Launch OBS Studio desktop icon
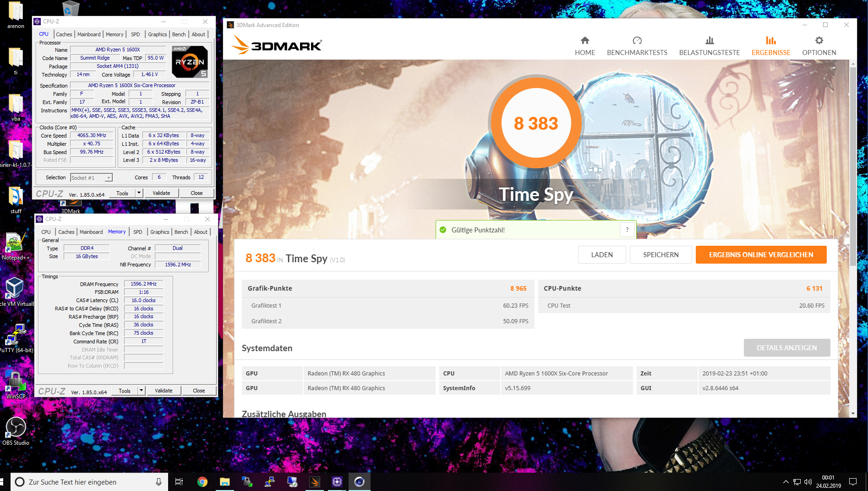This screenshot has height=491, width=868. point(16,431)
